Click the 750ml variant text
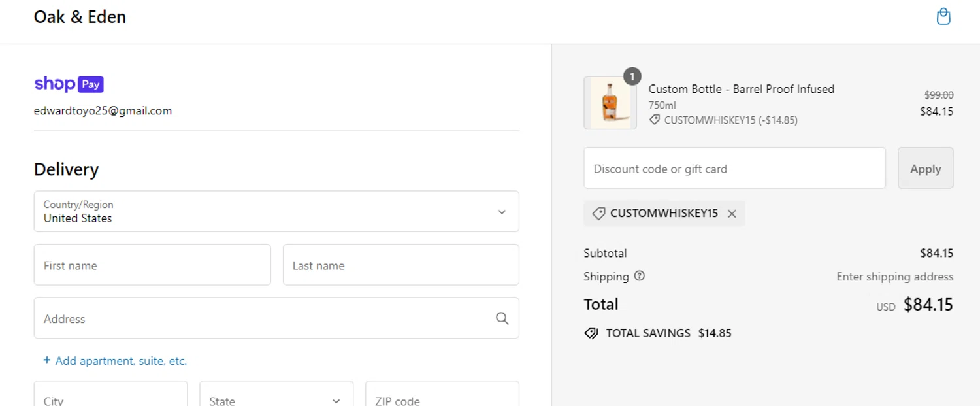Viewport: 980px width, 406px height. (662, 105)
